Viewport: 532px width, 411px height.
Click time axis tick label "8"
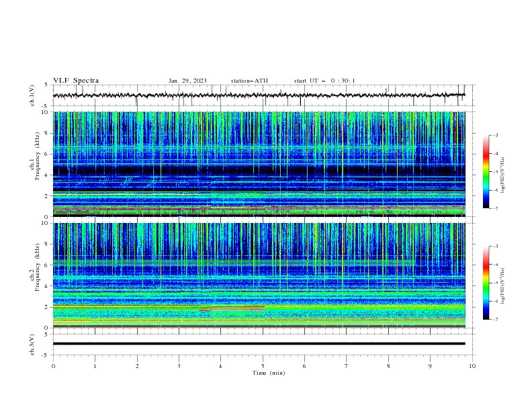tap(388, 366)
